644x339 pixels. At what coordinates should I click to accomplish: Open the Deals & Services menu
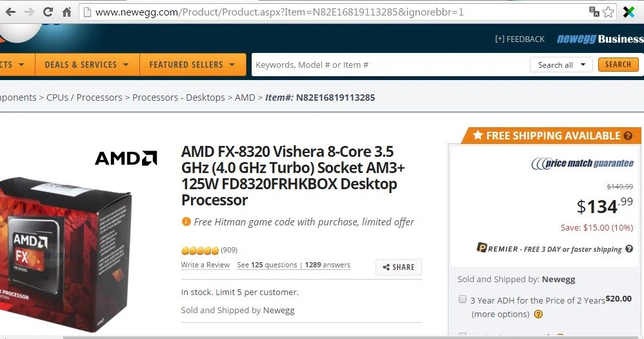point(87,65)
